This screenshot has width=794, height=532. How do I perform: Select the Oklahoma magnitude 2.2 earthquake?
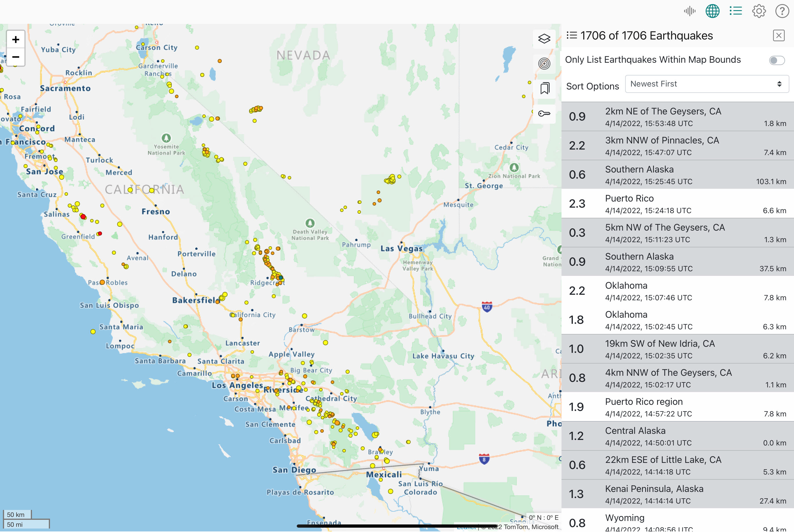tap(679, 291)
